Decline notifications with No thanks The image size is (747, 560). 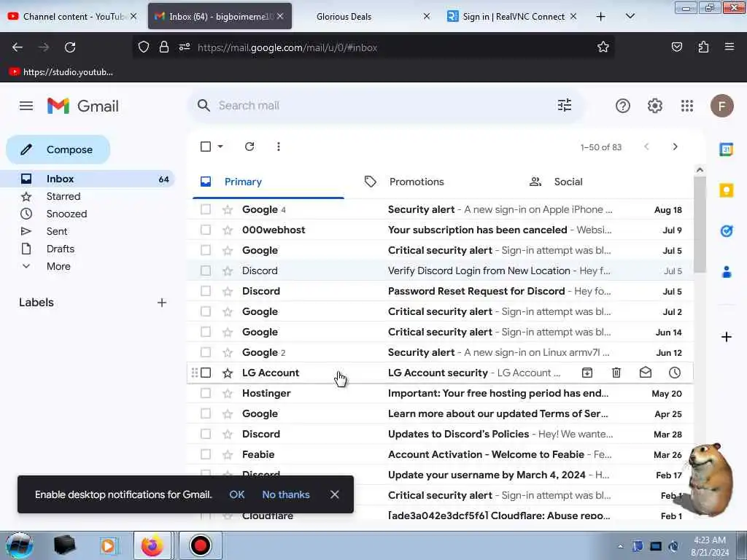pos(286,495)
